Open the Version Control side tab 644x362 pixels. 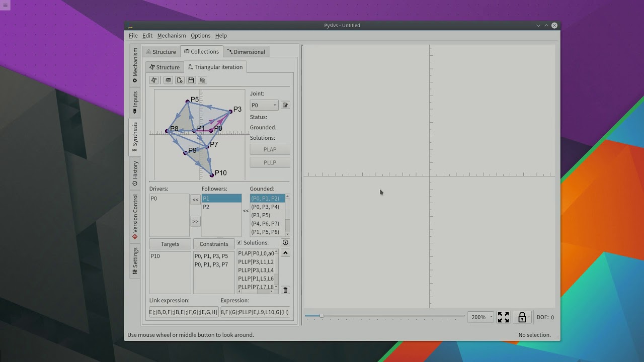(x=135, y=217)
